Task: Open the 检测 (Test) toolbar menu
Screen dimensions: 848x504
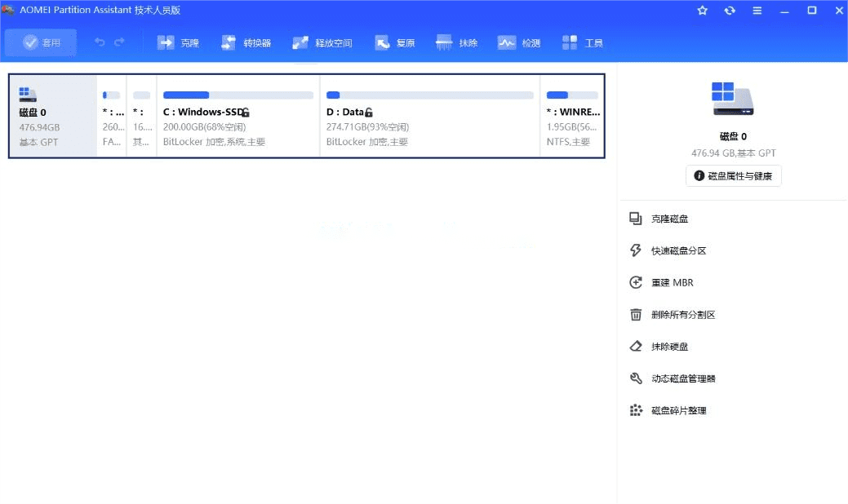Action: 519,42
